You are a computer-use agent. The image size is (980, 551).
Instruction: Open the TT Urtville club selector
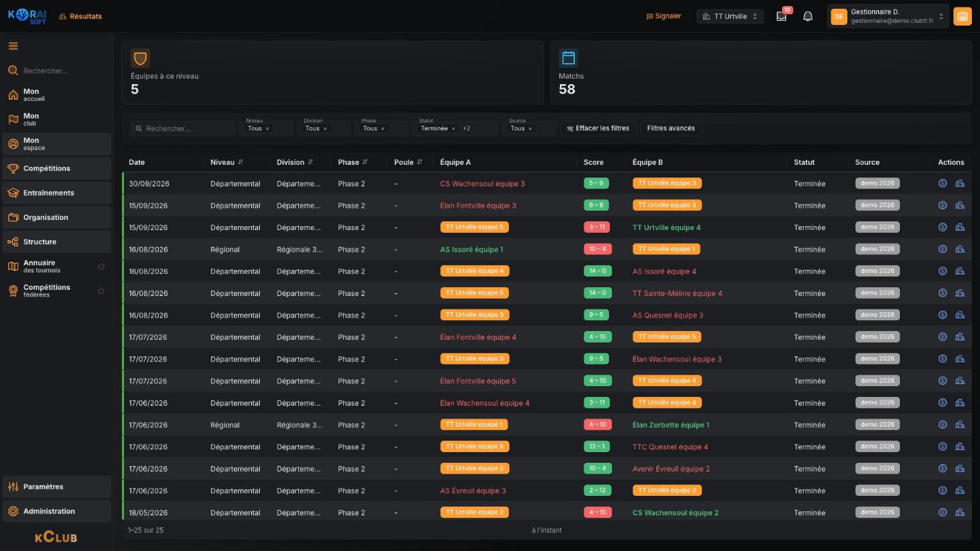coord(730,16)
